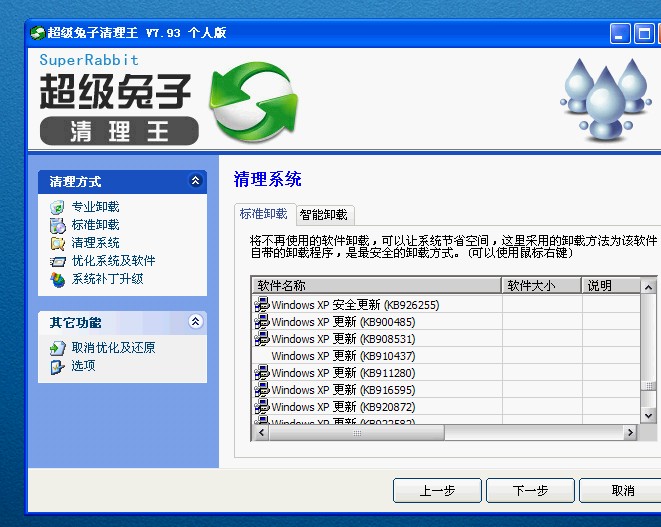Open 系统补丁升级 link
The height and width of the screenshot is (527, 661).
pyautogui.click(x=107, y=279)
